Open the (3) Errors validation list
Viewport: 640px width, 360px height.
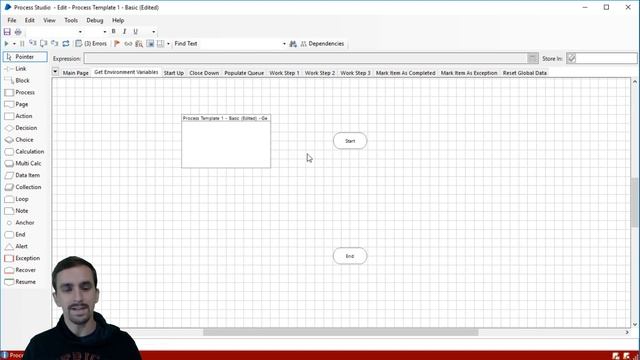point(91,44)
